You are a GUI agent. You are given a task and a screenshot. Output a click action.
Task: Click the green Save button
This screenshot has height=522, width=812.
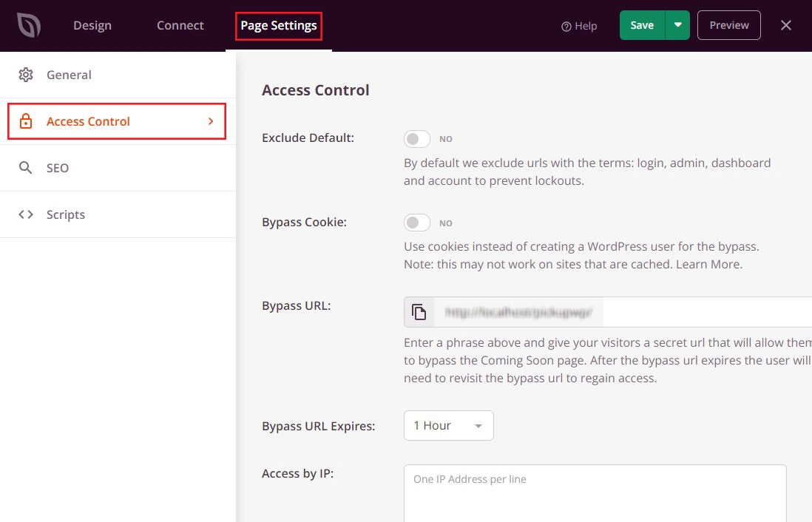coord(642,25)
